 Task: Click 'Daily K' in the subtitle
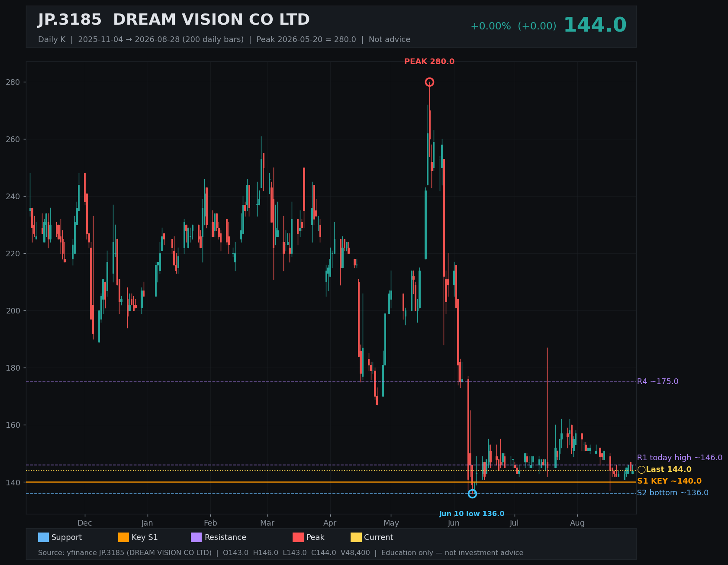click(52, 40)
